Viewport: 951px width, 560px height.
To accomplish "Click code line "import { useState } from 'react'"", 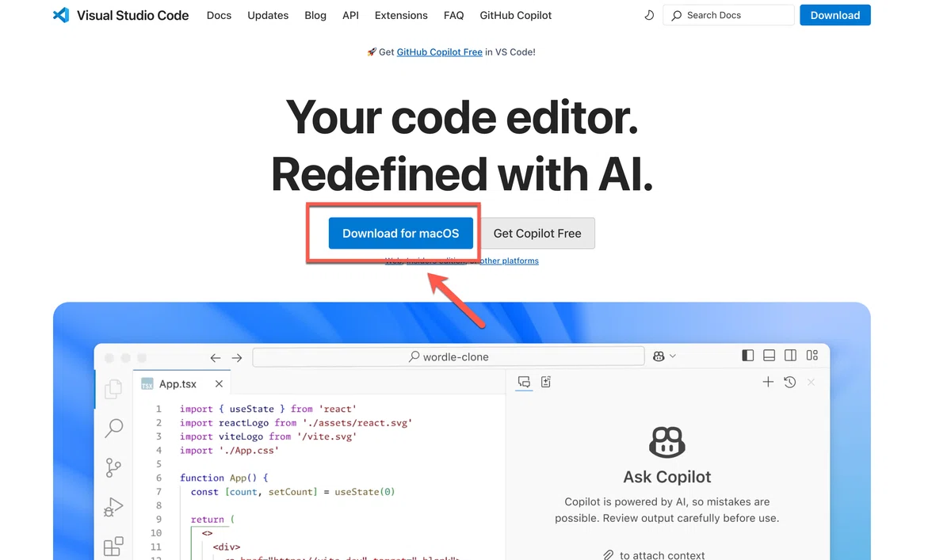I will pyautogui.click(x=268, y=409).
